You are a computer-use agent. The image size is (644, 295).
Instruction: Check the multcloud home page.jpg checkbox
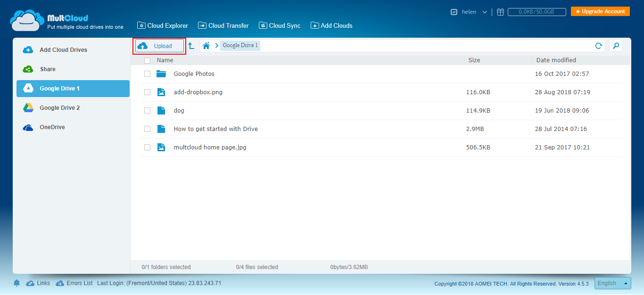147,147
